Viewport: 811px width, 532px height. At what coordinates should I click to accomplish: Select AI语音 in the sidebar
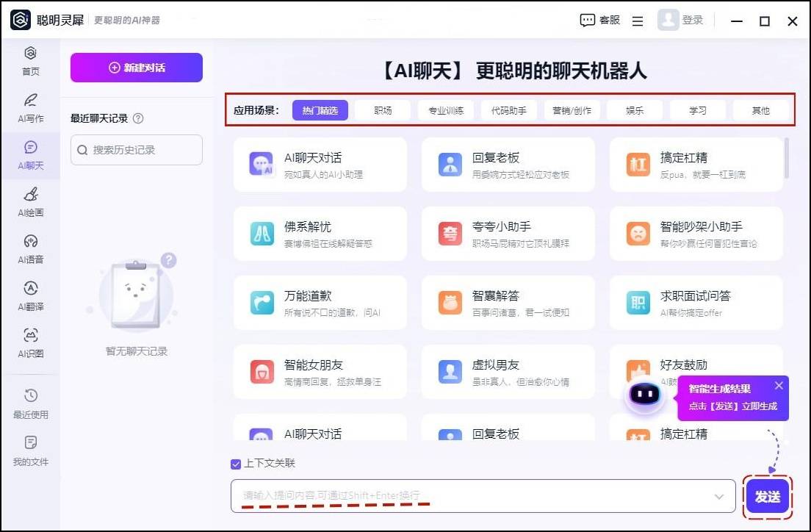click(x=30, y=248)
